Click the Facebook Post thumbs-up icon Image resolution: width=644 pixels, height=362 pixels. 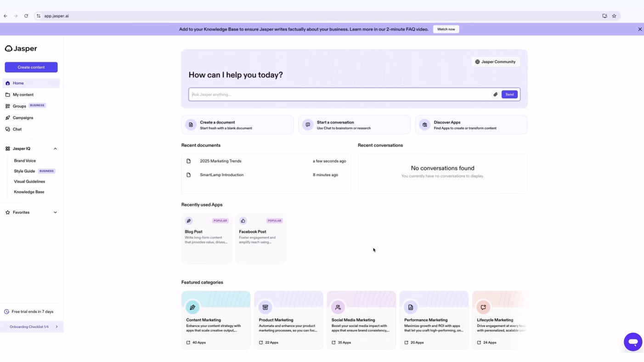(243, 221)
